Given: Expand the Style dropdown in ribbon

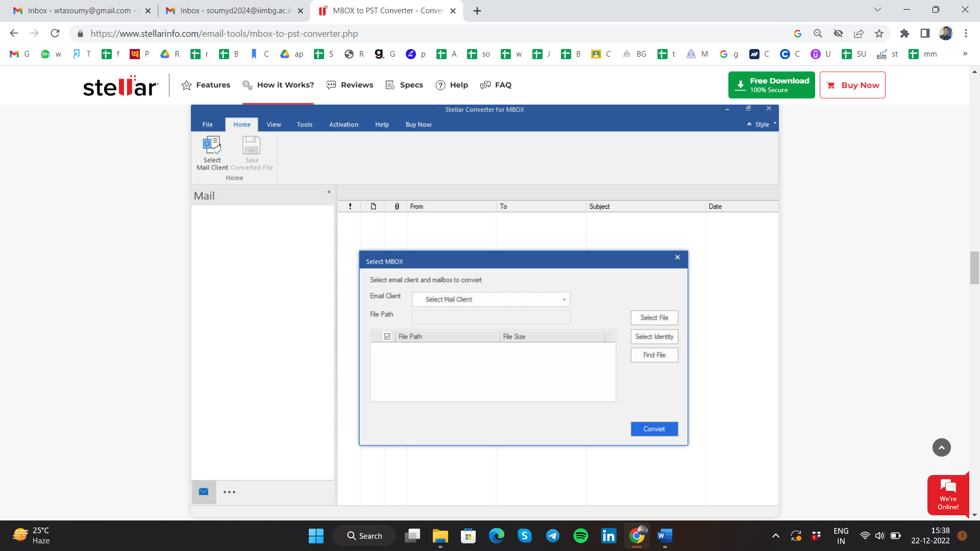Looking at the screenshot, I should pos(762,124).
